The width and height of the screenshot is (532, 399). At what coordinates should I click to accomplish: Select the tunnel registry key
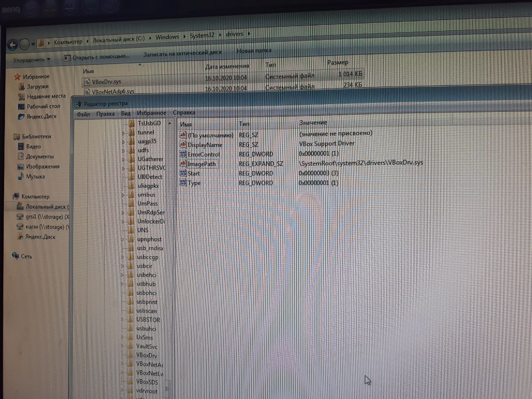tap(146, 132)
